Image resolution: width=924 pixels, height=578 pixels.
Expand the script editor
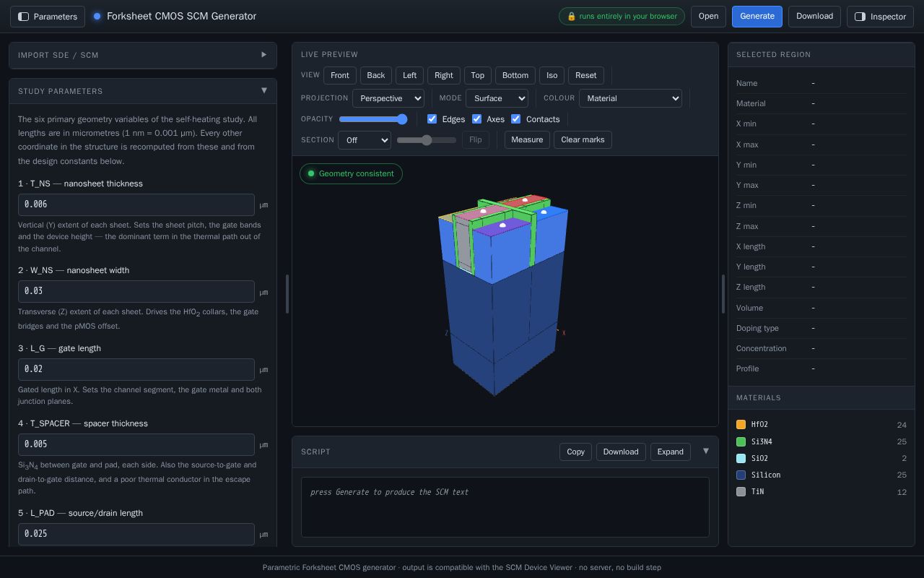coord(670,452)
